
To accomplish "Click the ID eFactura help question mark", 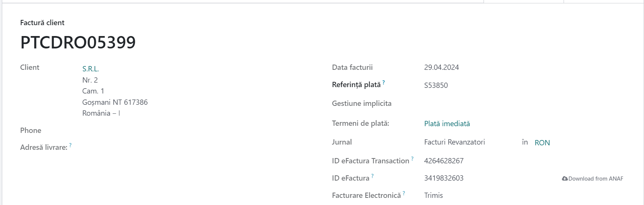I will 372,176.
